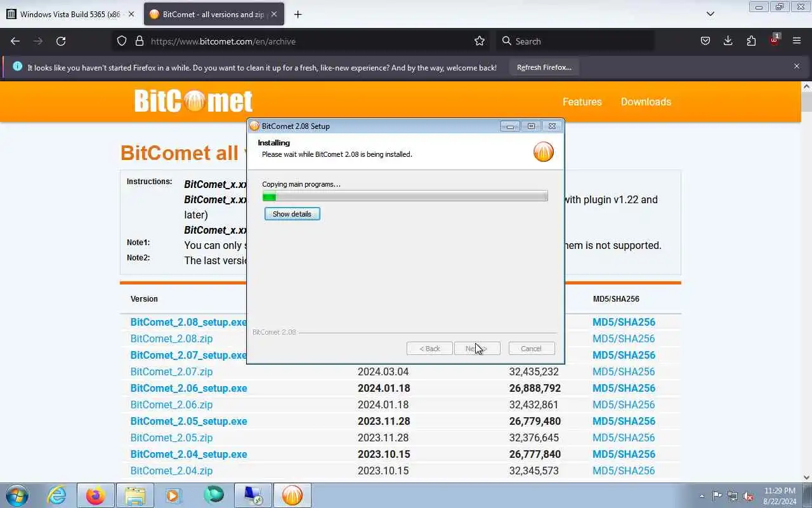Download BitComet_2.05_setup.exe
Screen dimensions: 812x508
pos(188,421)
